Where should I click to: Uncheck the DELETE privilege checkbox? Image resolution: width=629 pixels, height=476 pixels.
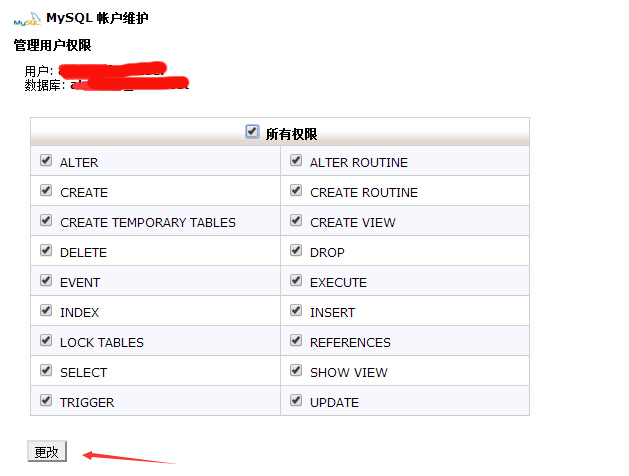pyautogui.click(x=46, y=250)
